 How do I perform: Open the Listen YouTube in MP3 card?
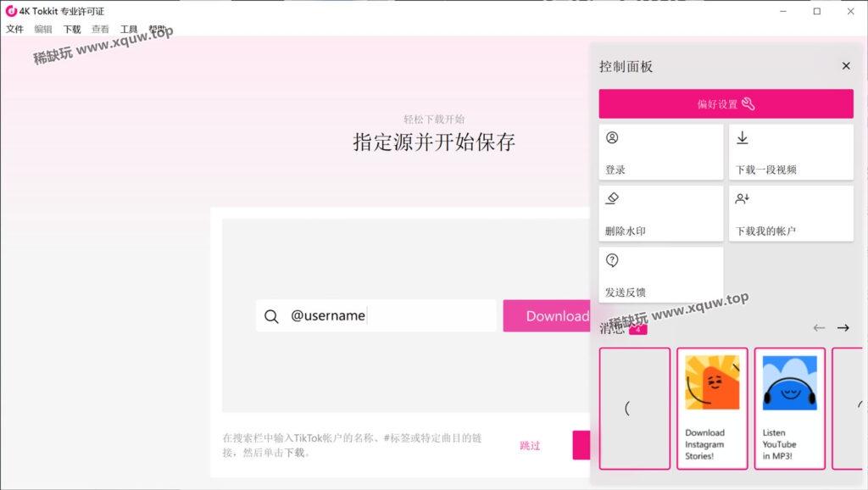coord(789,409)
